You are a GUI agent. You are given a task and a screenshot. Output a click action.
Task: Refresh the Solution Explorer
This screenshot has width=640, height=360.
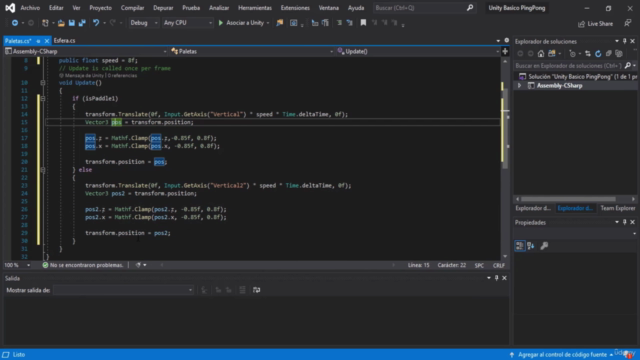598,53
